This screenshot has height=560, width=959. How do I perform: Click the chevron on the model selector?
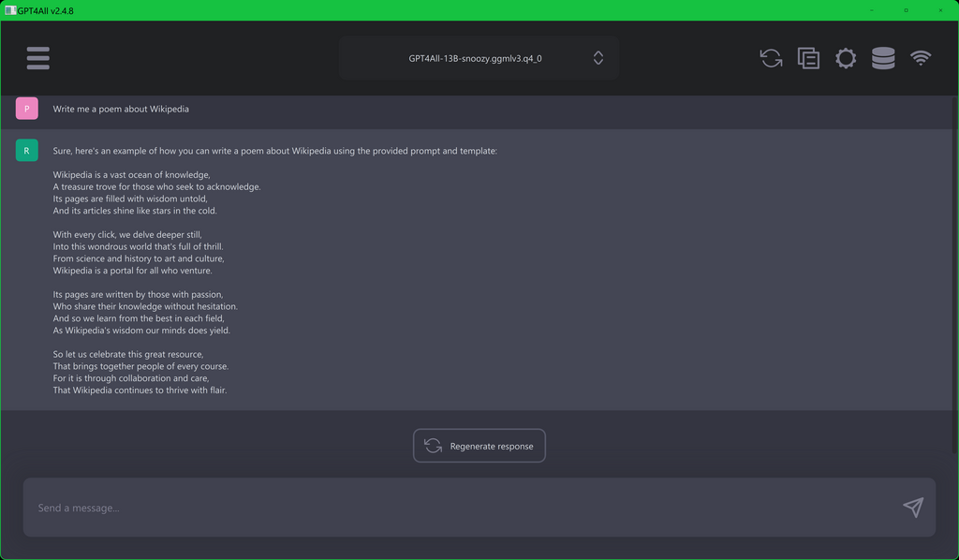tap(598, 57)
